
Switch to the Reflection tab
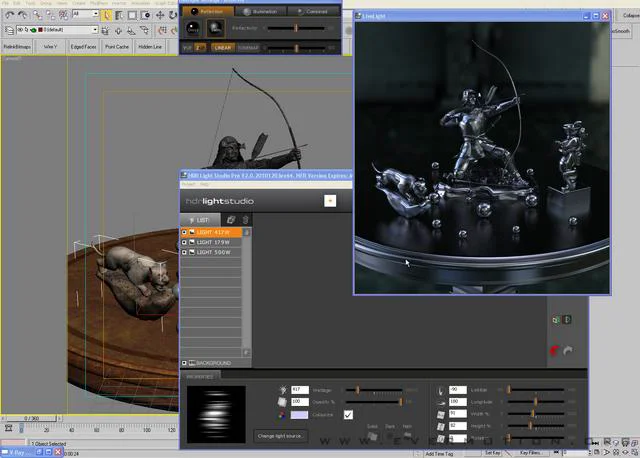tap(208, 11)
